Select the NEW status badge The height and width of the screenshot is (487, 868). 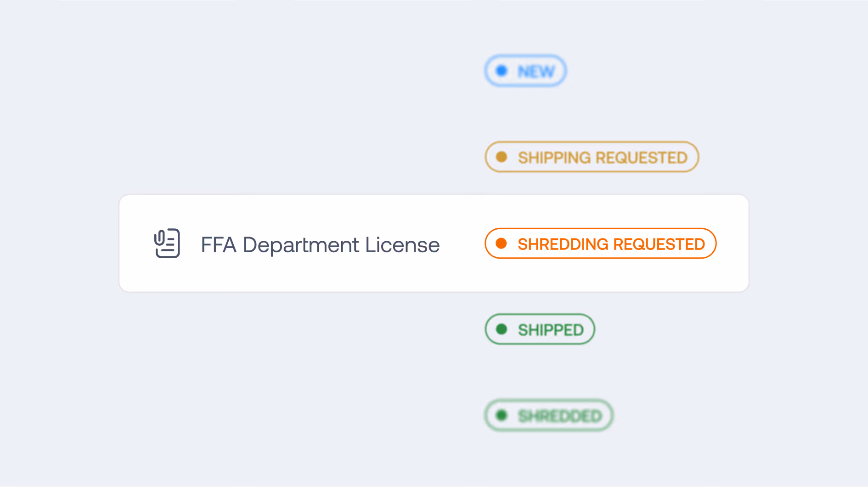(x=525, y=71)
